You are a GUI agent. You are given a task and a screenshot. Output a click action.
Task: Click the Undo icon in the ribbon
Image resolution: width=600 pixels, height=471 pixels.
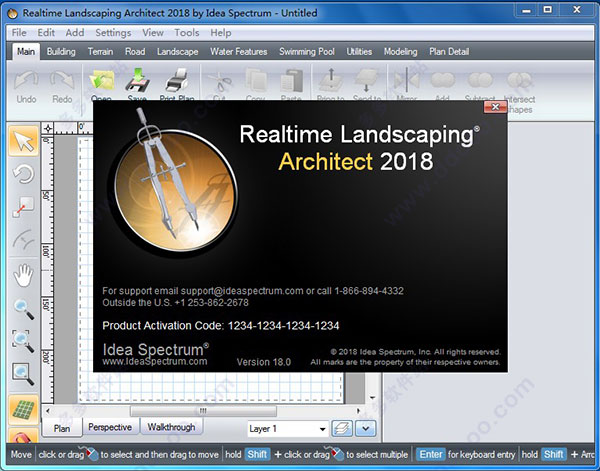point(26,80)
